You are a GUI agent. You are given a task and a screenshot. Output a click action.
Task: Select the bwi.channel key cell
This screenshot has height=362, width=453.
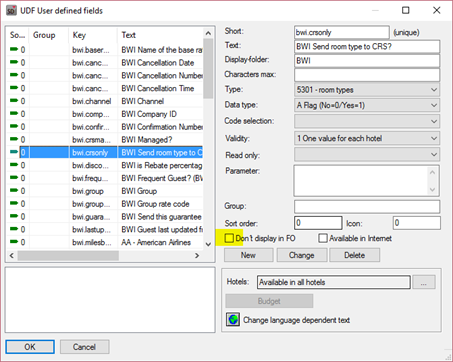tap(93, 101)
